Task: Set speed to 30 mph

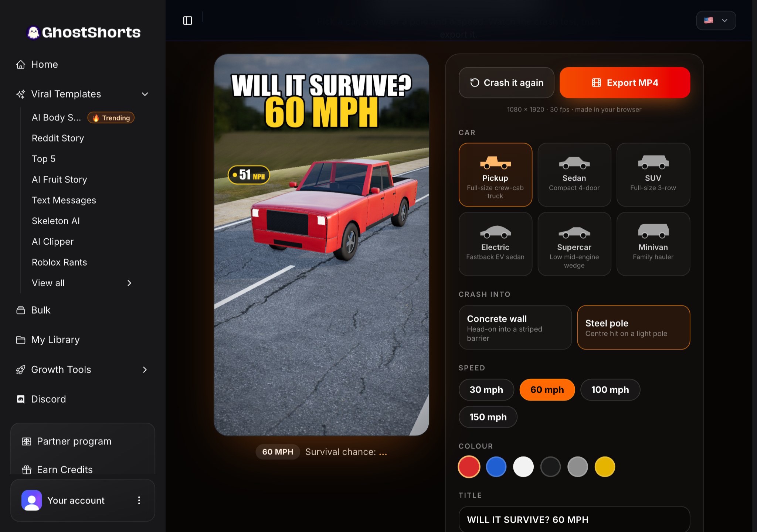Action: coord(486,390)
